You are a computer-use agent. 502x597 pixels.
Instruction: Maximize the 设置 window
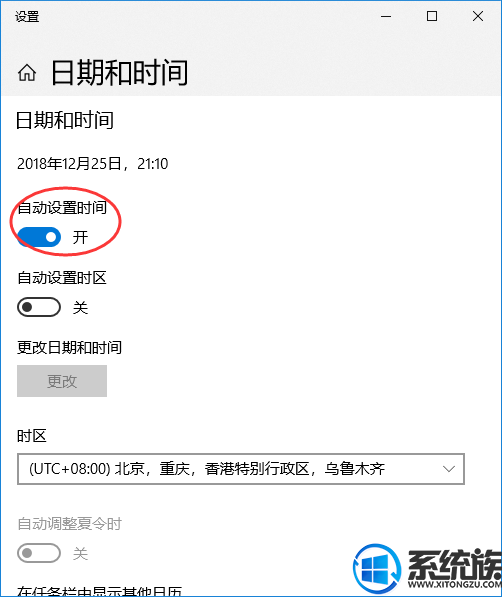tap(432, 16)
